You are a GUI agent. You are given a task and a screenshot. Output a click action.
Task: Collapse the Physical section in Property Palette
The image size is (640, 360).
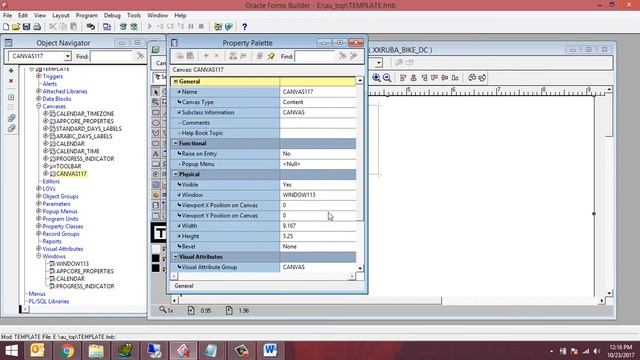click(176, 174)
